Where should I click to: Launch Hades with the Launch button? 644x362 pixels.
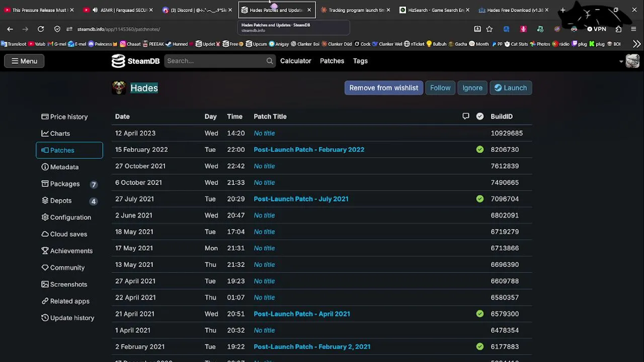[x=511, y=88]
